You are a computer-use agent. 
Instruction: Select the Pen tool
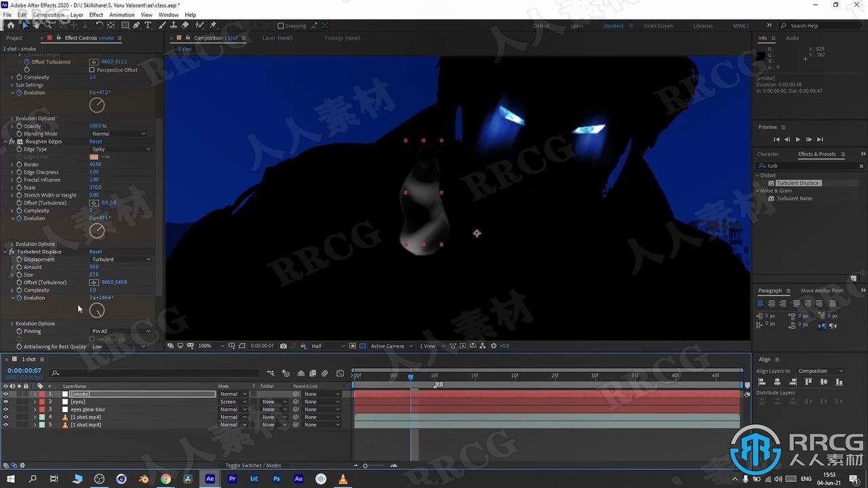pos(136,25)
